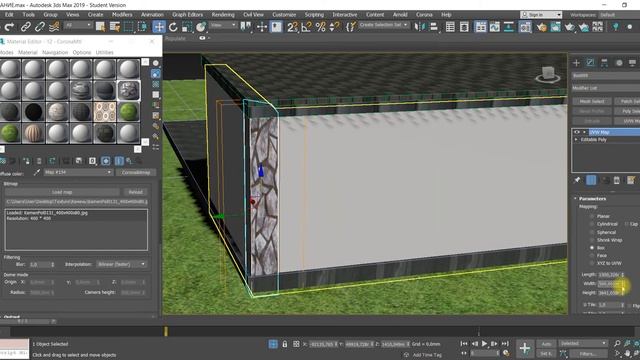Expand the Editable Poly stack entry
Image resolution: width=640 pixels, height=360 pixels.
pyautogui.click(x=576, y=140)
